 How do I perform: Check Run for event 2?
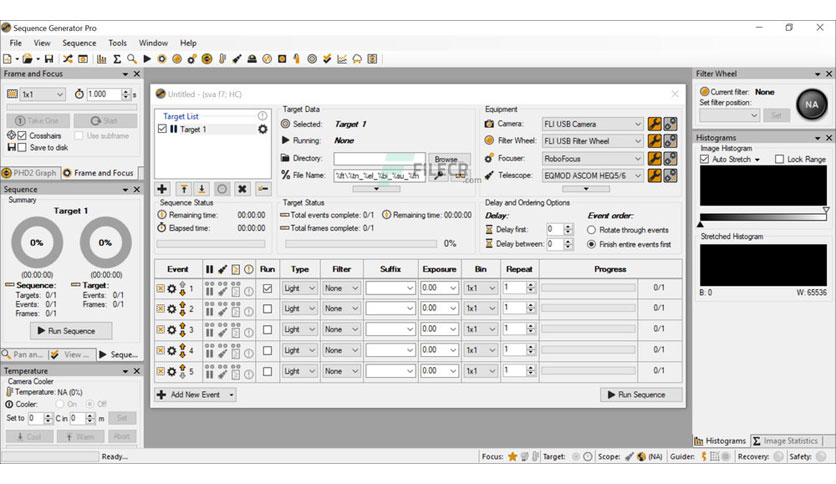click(268, 309)
